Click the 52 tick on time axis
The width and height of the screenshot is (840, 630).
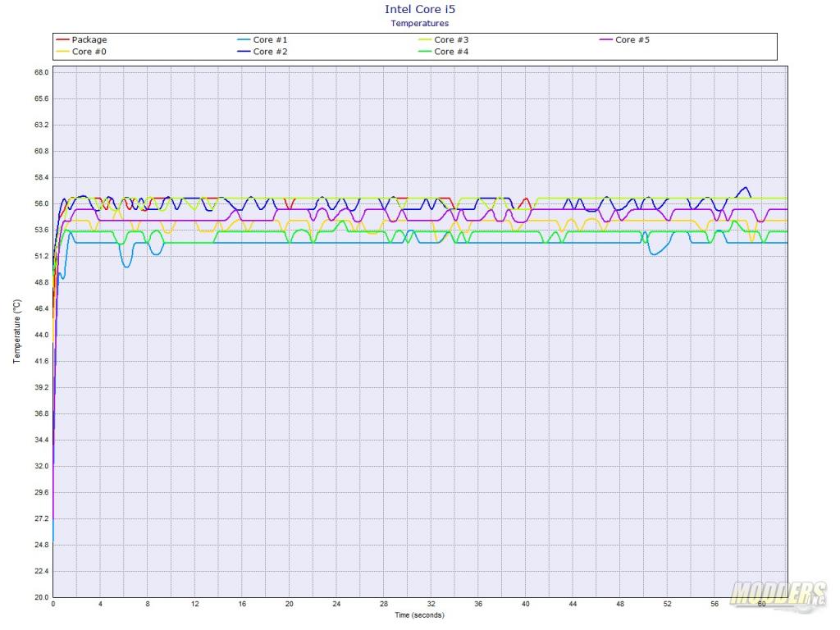[667, 604]
